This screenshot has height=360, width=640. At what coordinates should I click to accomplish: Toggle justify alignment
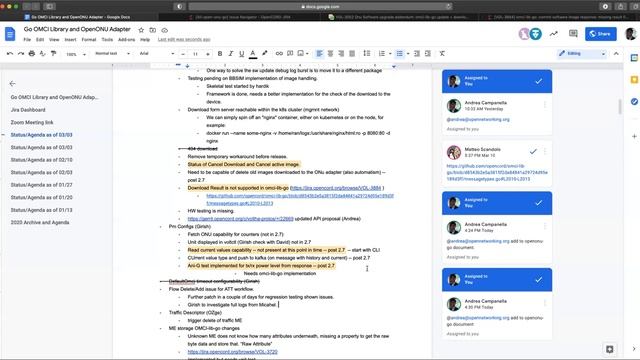(352, 53)
